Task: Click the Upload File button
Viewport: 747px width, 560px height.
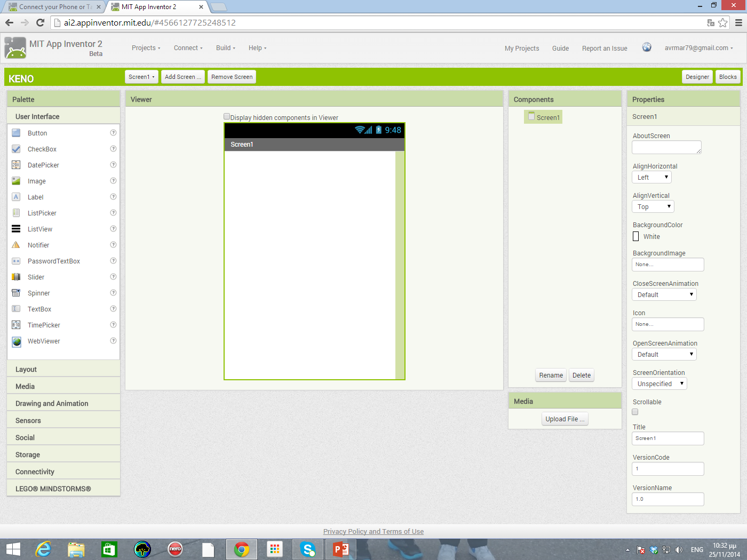Action: click(565, 419)
